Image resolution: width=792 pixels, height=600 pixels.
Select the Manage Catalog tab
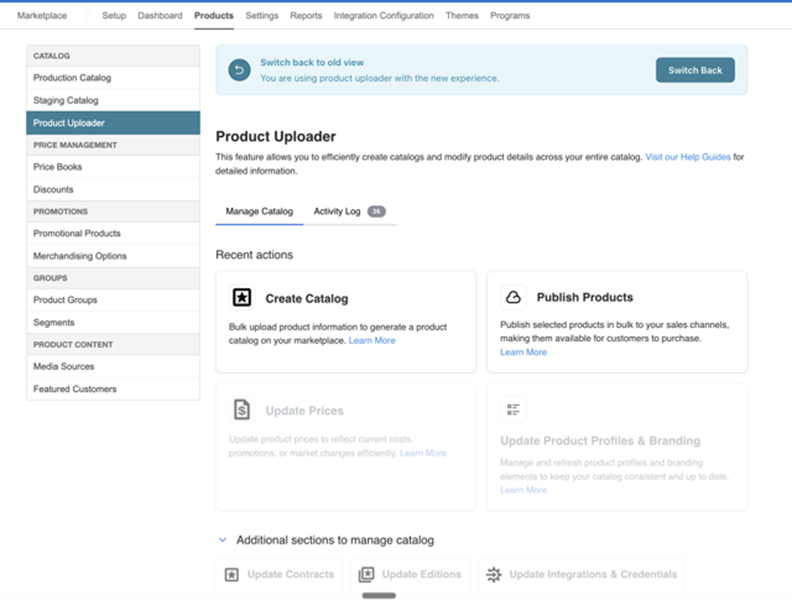click(259, 212)
